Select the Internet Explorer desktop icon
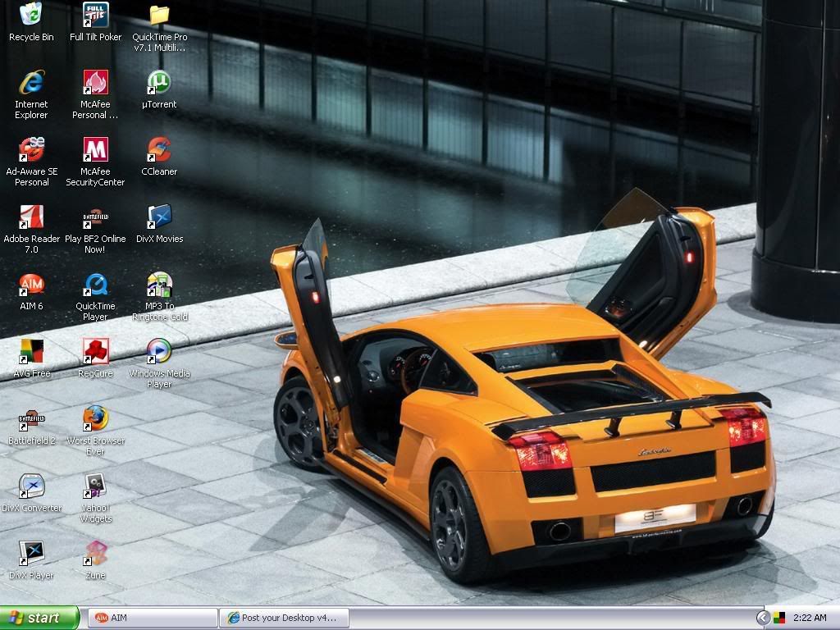 coord(31,83)
